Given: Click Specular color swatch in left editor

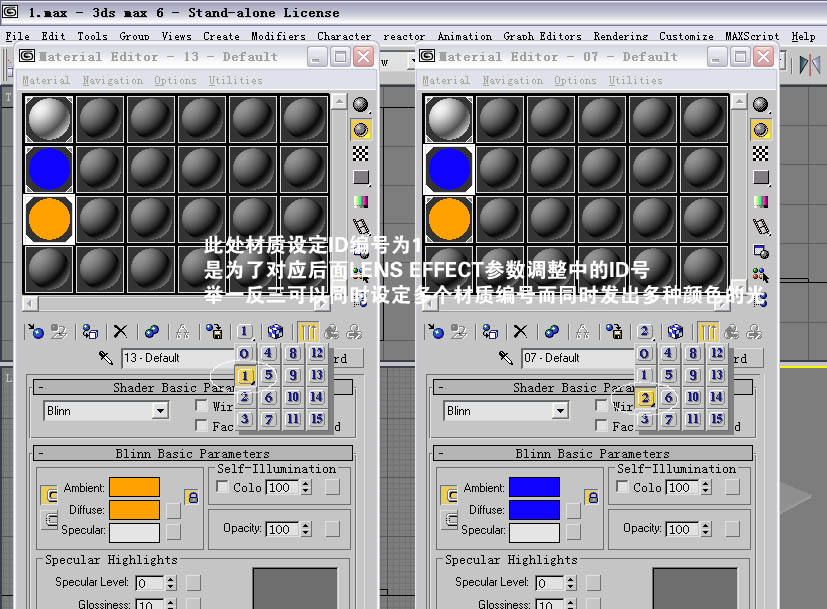Looking at the screenshot, I should 134,533.
